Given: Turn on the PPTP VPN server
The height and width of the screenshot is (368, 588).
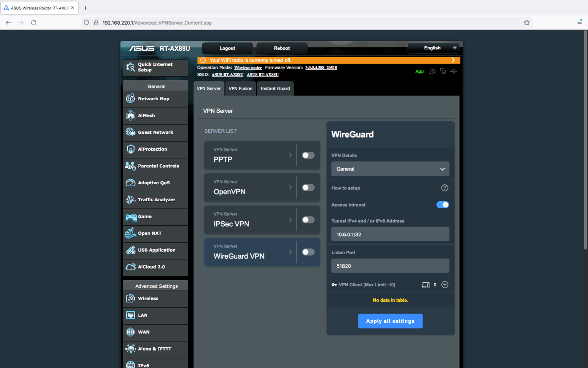Looking at the screenshot, I should click(308, 155).
